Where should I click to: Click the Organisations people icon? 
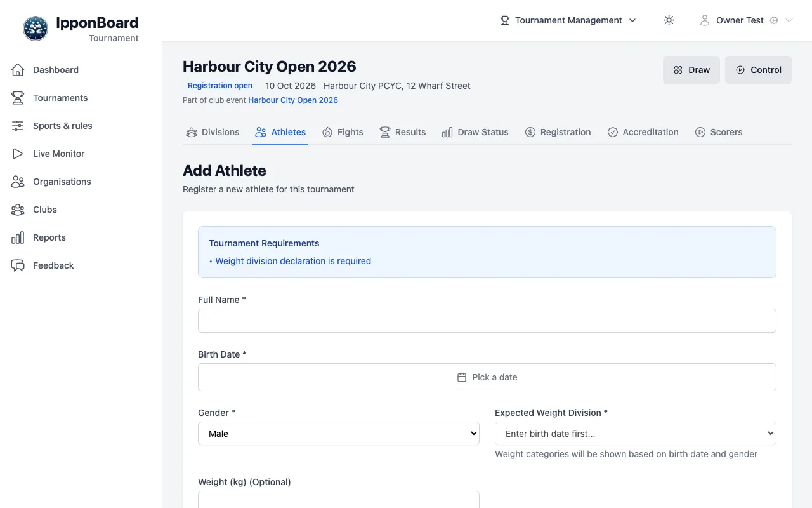pos(18,182)
